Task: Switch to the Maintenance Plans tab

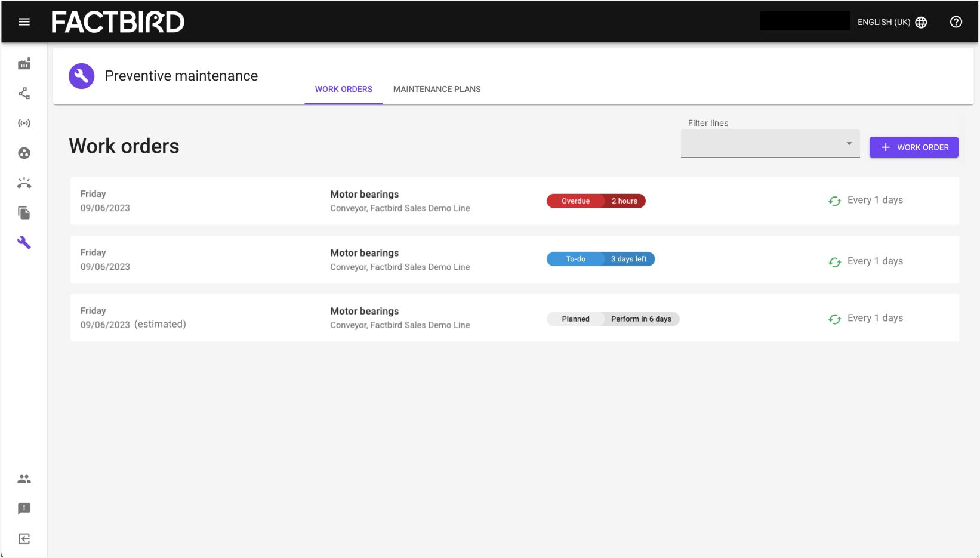Action: point(437,89)
